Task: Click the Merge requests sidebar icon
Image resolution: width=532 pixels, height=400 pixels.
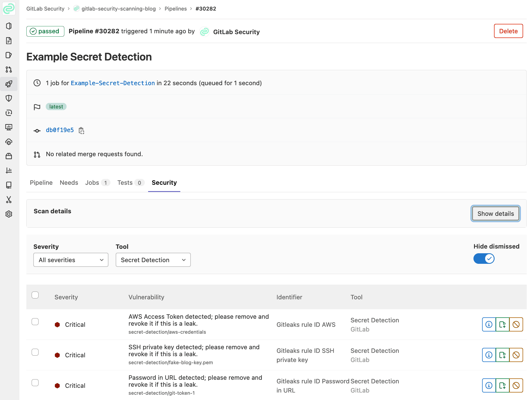Action: click(9, 69)
